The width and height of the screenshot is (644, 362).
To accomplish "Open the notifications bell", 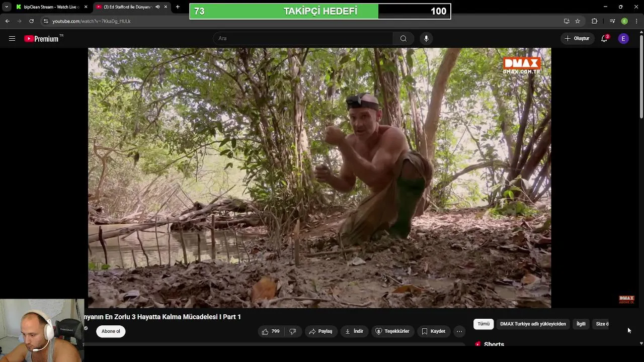I will coord(604,39).
